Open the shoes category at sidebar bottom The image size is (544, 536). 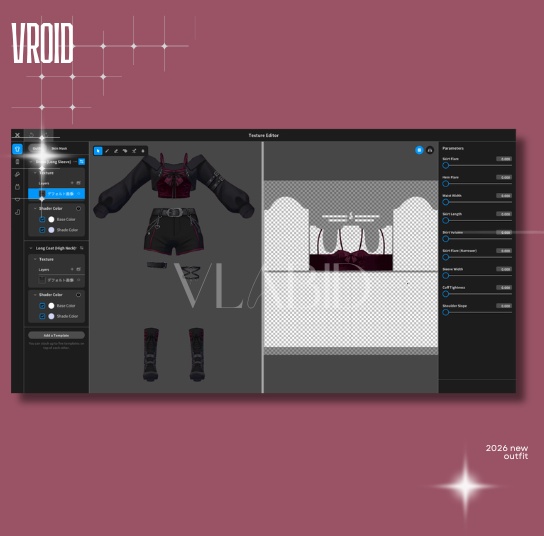tap(17, 212)
